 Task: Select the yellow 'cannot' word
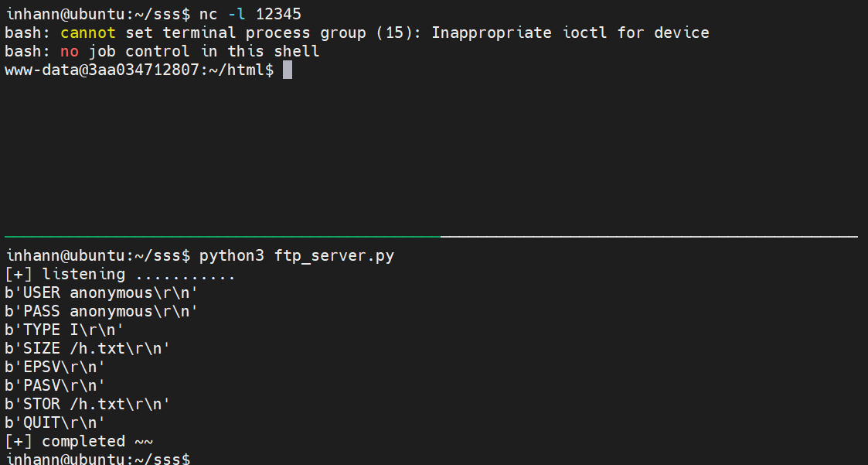click(88, 32)
